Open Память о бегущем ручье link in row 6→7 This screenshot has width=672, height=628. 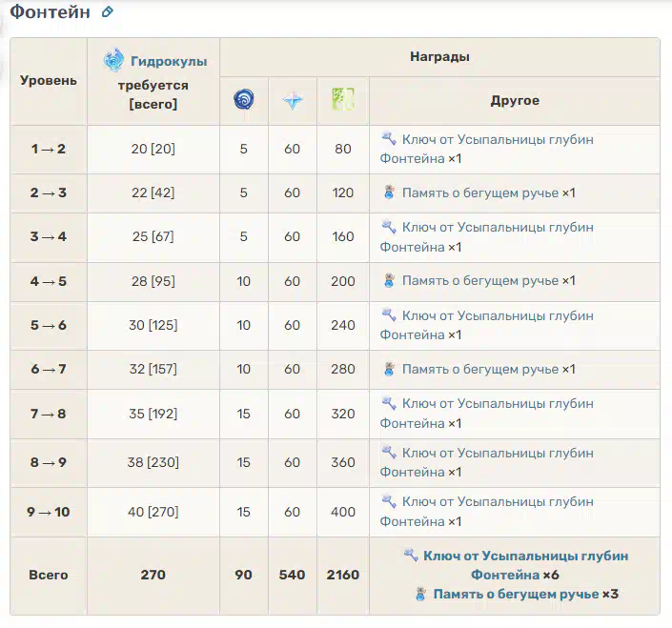pyautogui.click(x=480, y=369)
